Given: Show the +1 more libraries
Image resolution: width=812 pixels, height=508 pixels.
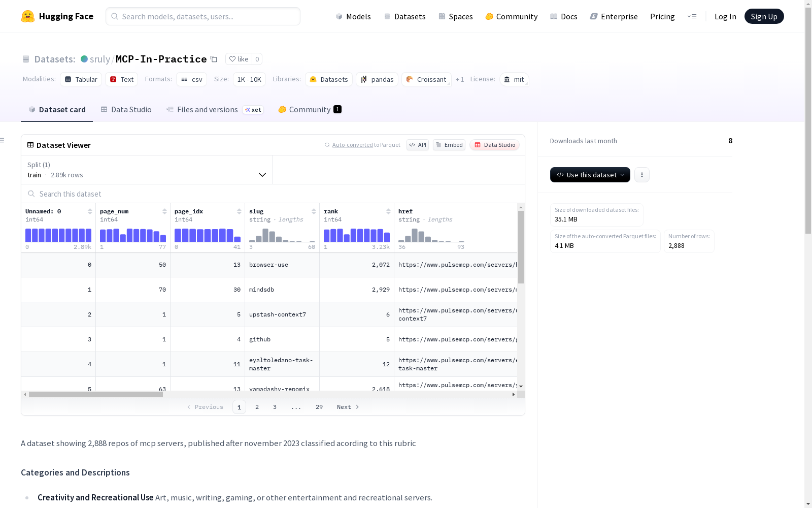Looking at the screenshot, I should (x=460, y=79).
